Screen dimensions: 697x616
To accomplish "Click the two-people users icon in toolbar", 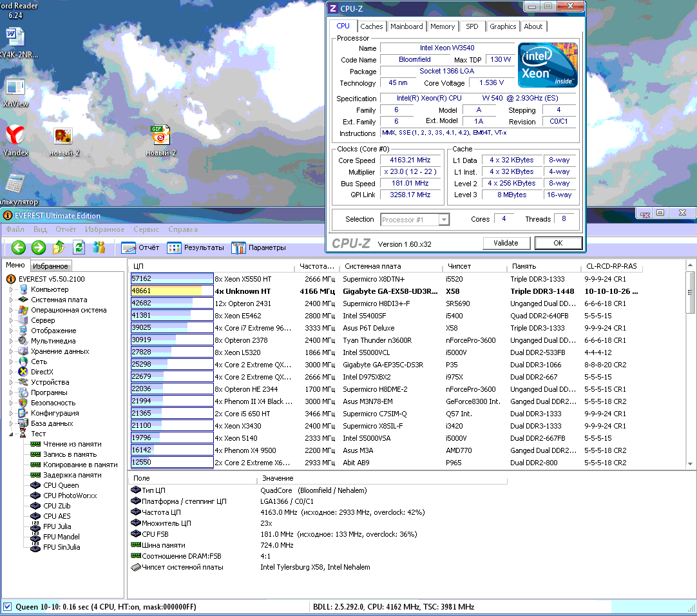I will tap(99, 247).
